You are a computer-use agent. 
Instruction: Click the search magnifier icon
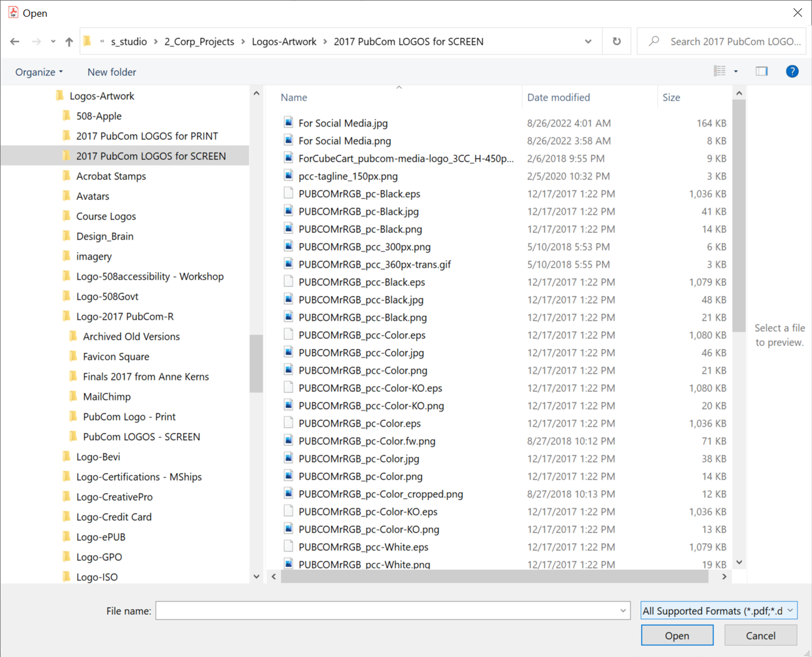click(x=654, y=41)
